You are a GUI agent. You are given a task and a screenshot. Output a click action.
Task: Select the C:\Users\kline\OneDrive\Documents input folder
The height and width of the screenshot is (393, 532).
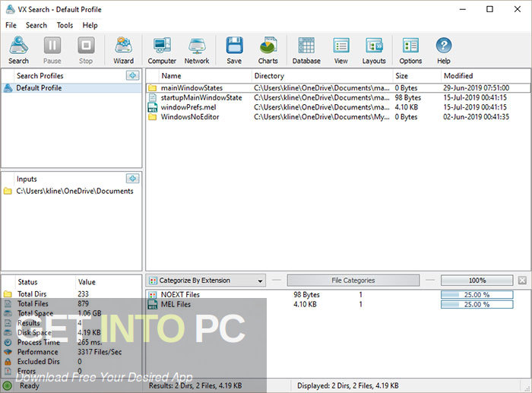pos(72,191)
